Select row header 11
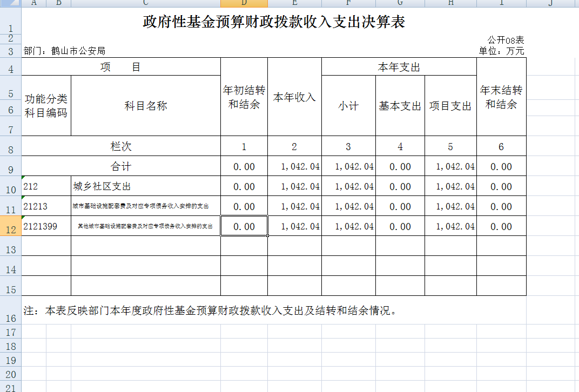The height and width of the screenshot is (392, 579). [11, 206]
